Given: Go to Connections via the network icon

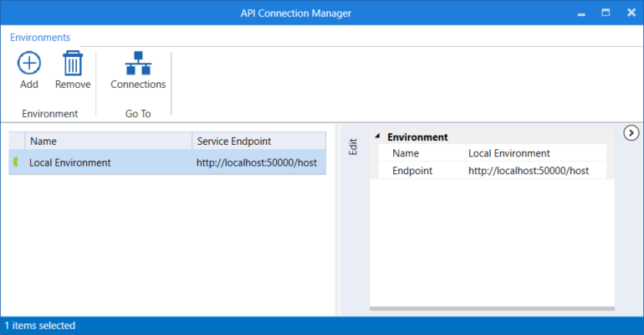Looking at the screenshot, I should click(x=138, y=64).
